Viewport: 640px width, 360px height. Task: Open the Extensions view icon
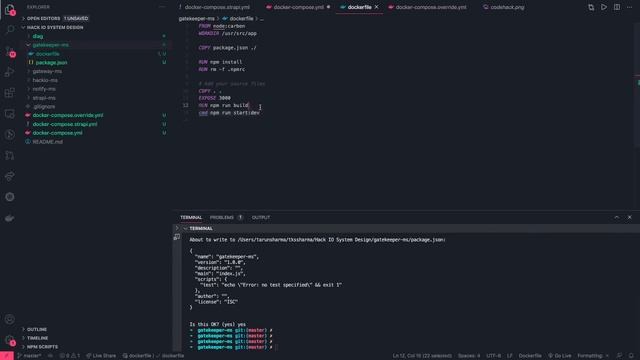pos(10,93)
